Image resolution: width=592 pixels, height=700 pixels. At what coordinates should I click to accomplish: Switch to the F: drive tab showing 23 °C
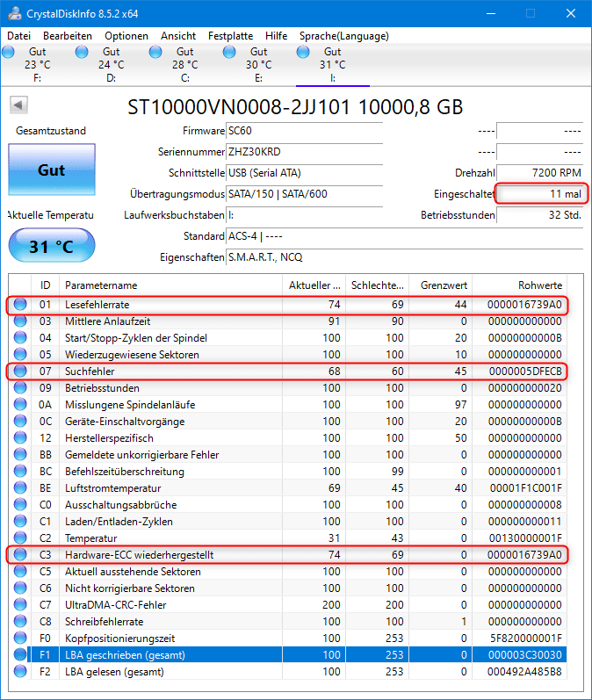[x=38, y=65]
